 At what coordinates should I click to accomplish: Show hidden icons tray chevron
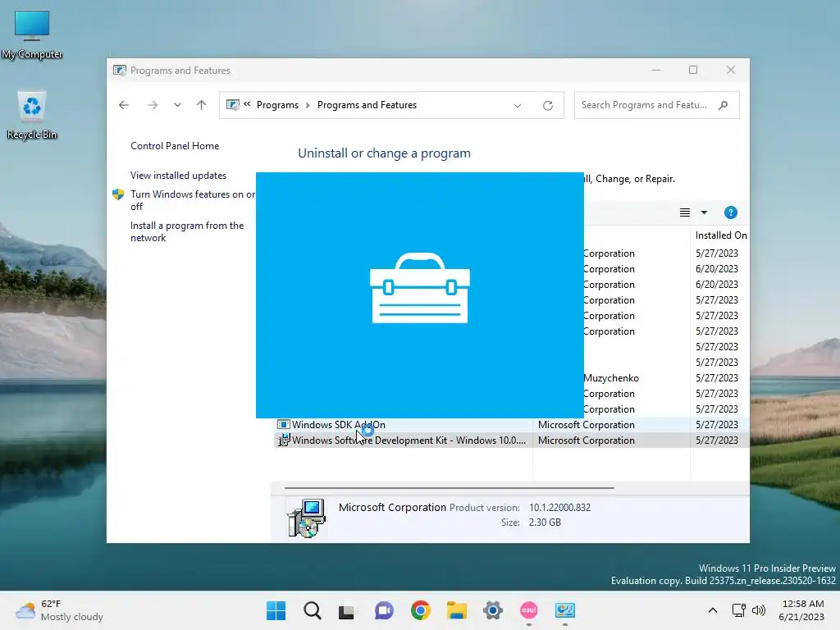713,610
